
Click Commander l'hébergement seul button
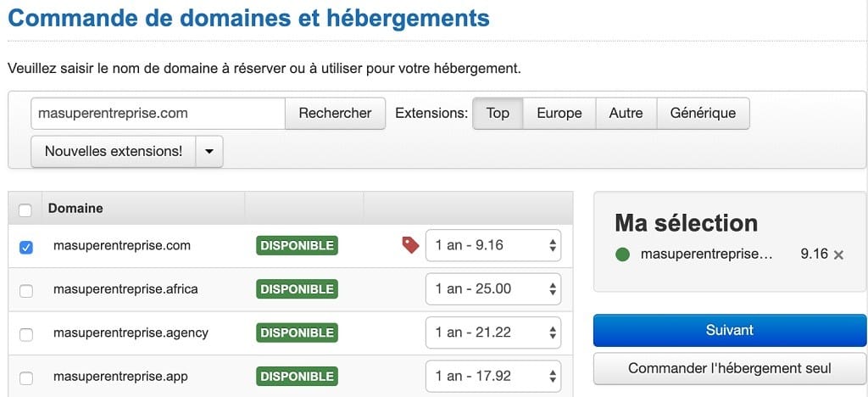tap(729, 368)
